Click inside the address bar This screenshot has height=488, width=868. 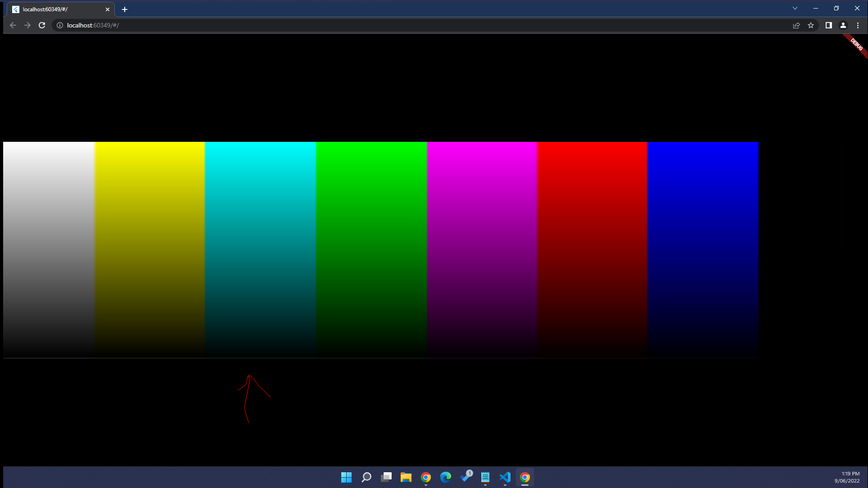click(180, 25)
